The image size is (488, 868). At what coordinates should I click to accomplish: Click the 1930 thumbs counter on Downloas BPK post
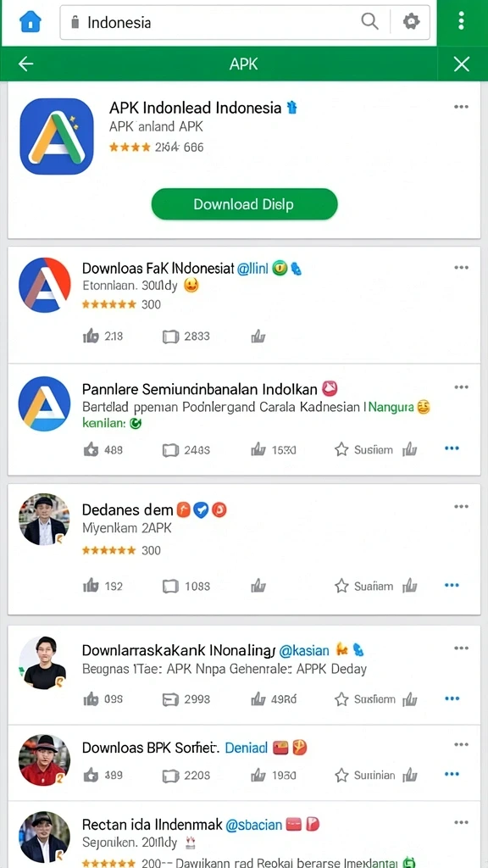coord(274,775)
